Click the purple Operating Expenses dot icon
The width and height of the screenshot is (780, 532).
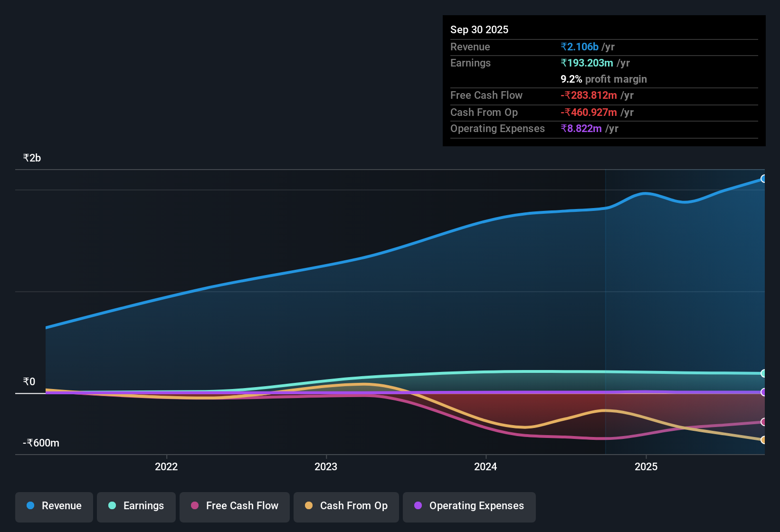coord(418,506)
